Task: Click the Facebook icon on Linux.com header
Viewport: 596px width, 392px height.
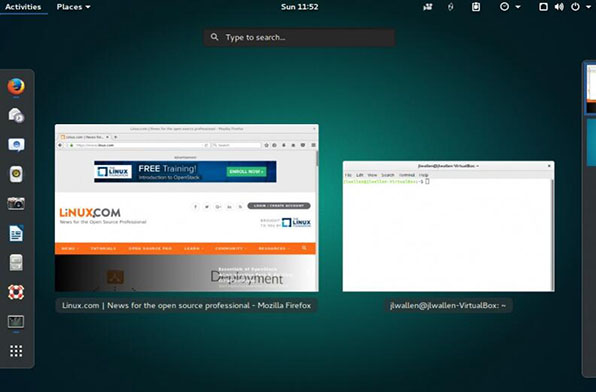Action: 195,206
